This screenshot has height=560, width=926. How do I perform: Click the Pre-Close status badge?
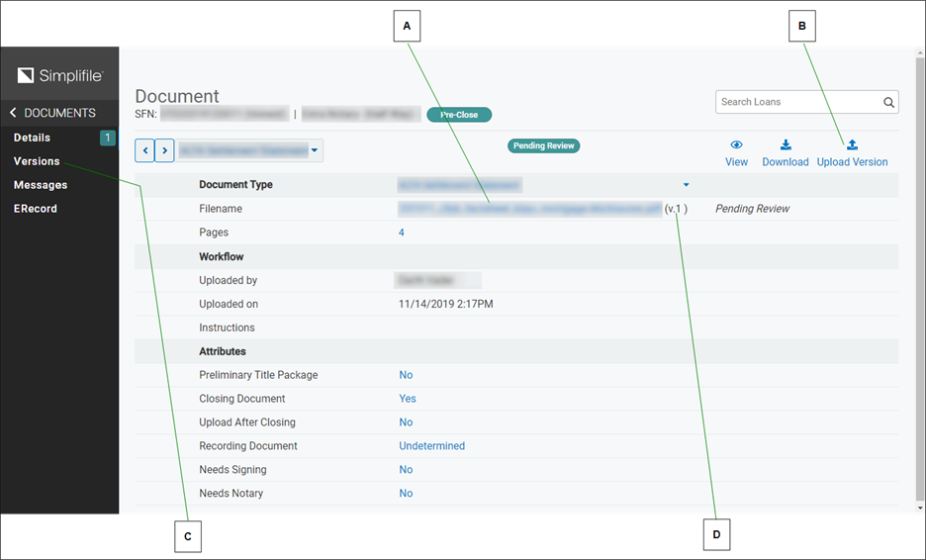(x=459, y=115)
